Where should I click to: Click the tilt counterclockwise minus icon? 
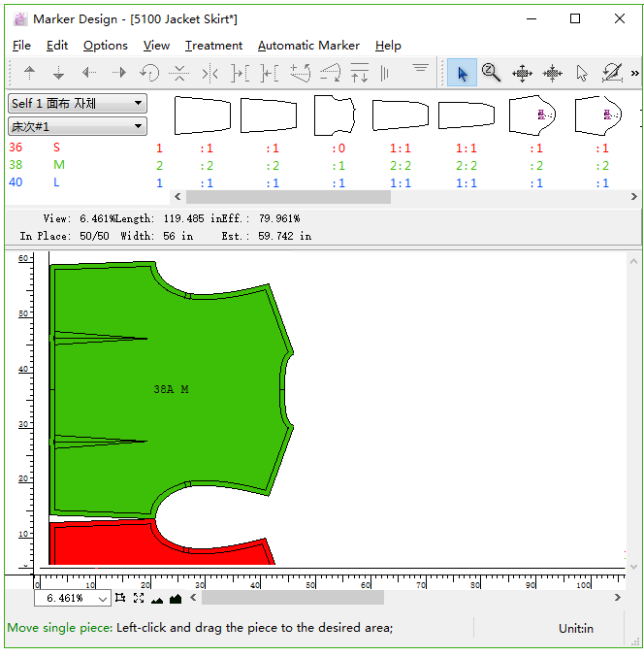[330, 73]
